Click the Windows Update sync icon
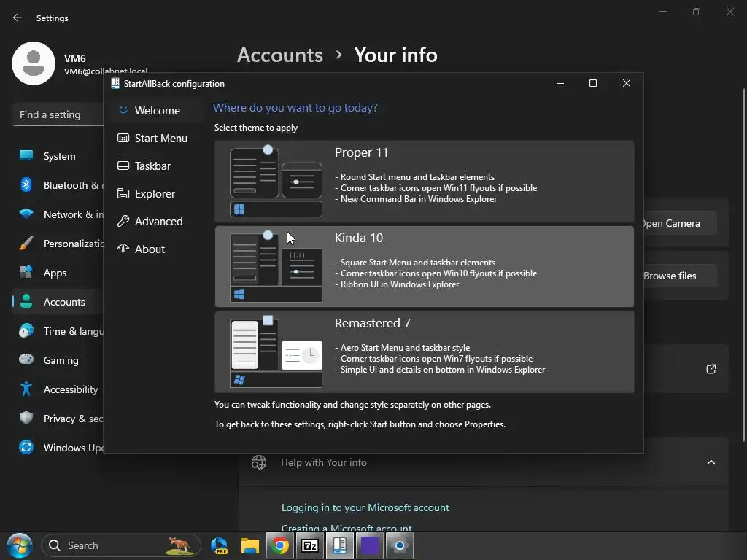Viewport: 747px width, 560px height. [26, 447]
